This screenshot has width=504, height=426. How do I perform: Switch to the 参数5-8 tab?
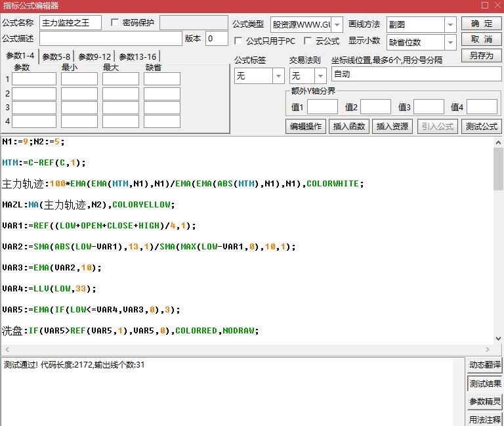[56, 57]
